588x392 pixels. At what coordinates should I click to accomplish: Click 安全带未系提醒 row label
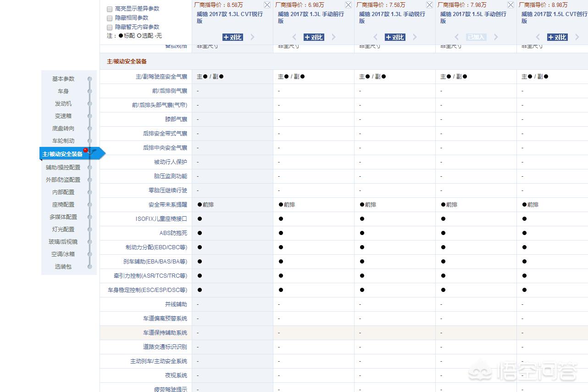click(x=168, y=205)
